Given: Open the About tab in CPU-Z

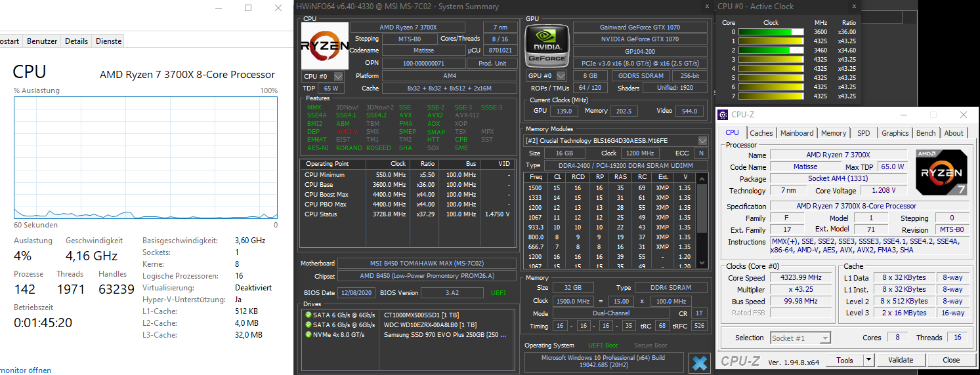Looking at the screenshot, I should click(954, 133).
